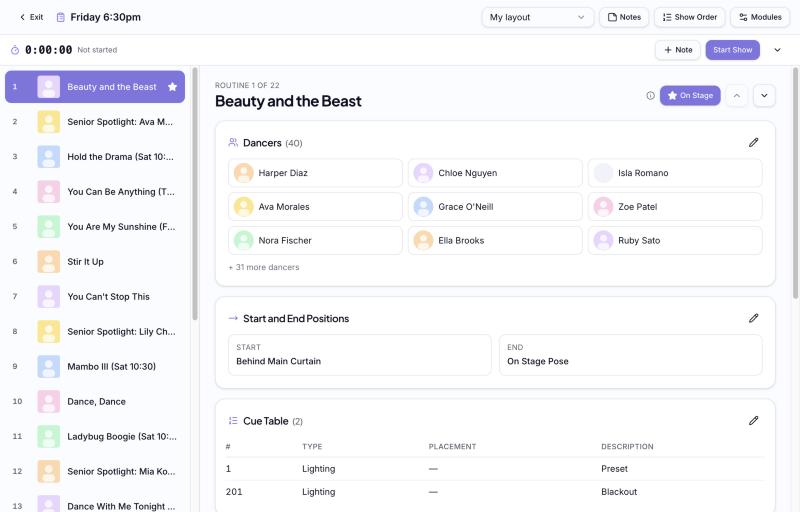The image size is (800, 512).
Task: Click the stopwatch timer icon
Action: tap(15, 50)
